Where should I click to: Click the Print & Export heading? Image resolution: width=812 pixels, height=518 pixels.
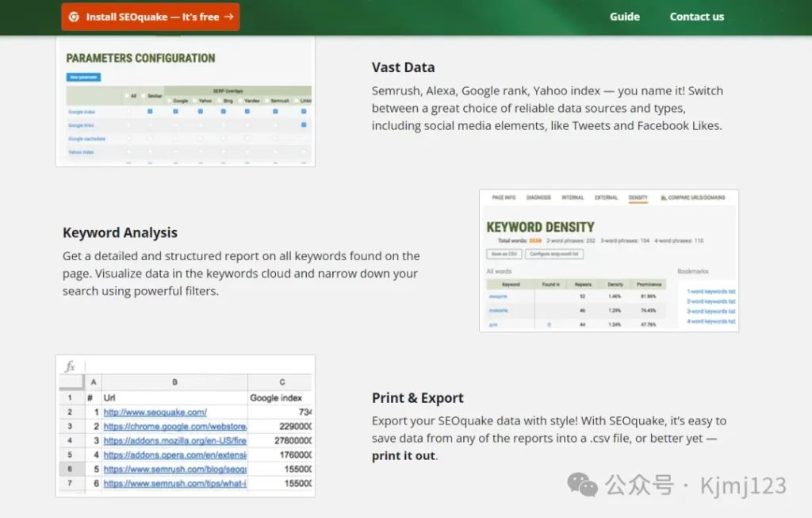click(417, 398)
